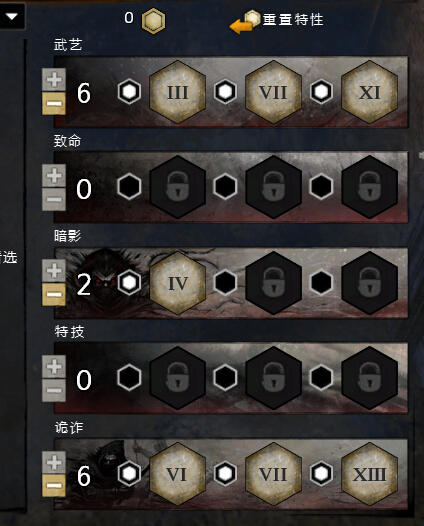Viewport: 424px width, 526px height.
Task: Select trait VII hexagon in 武艺 row
Action: coord(273,92)
